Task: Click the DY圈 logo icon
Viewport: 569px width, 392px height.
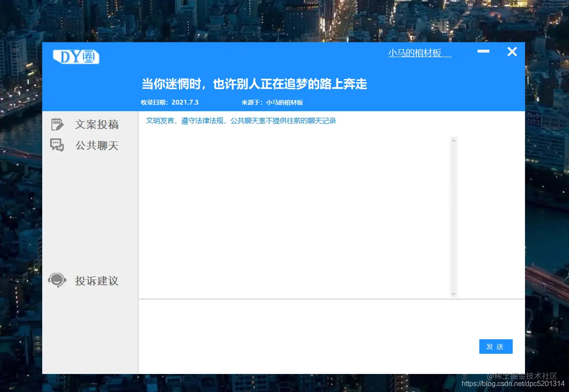Action: [x=76, y=57]
